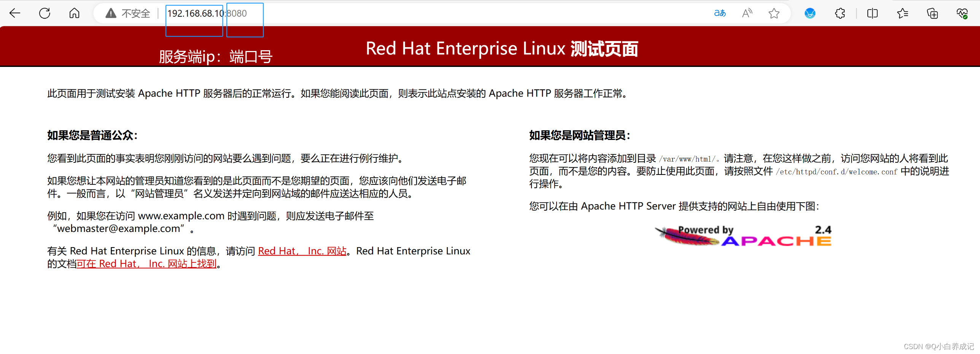Viewport: 980px width, 354px height.
Task: Open the Red Hat documentation link
Action: 146,264
